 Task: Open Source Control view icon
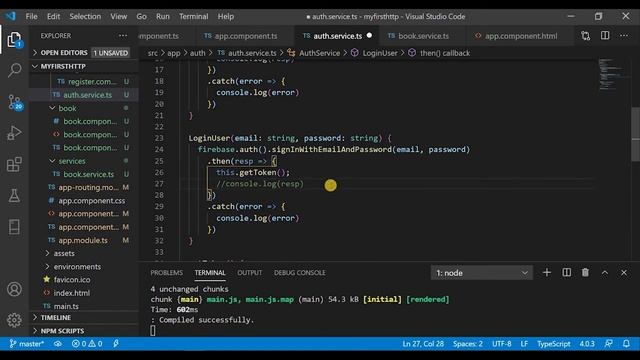(x=15, y=102)
